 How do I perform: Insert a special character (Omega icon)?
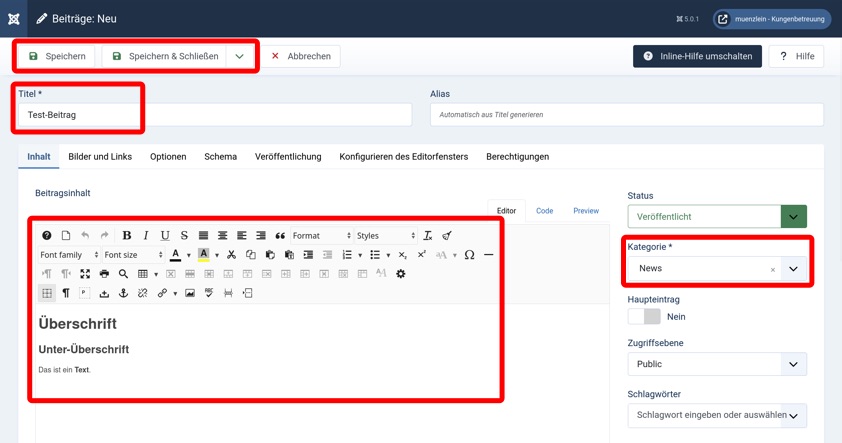(x=469, y=255)
